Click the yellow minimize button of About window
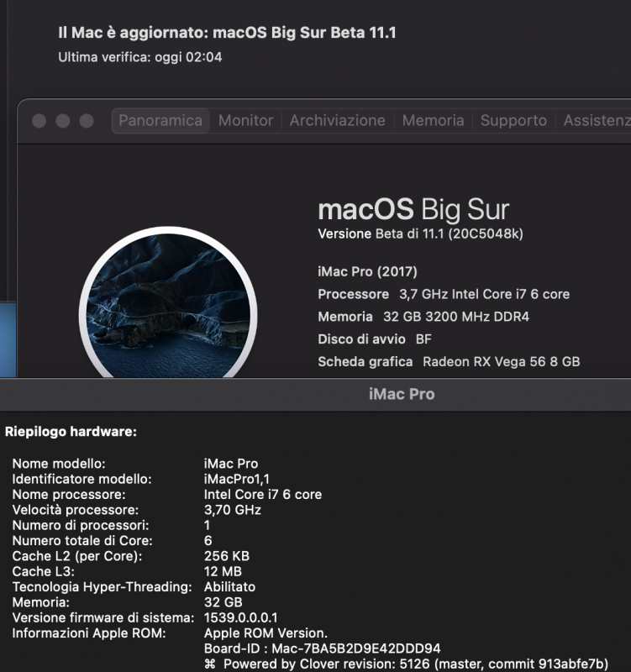The image size is (631, 672). pyautogui.click(x=63, y=121)
